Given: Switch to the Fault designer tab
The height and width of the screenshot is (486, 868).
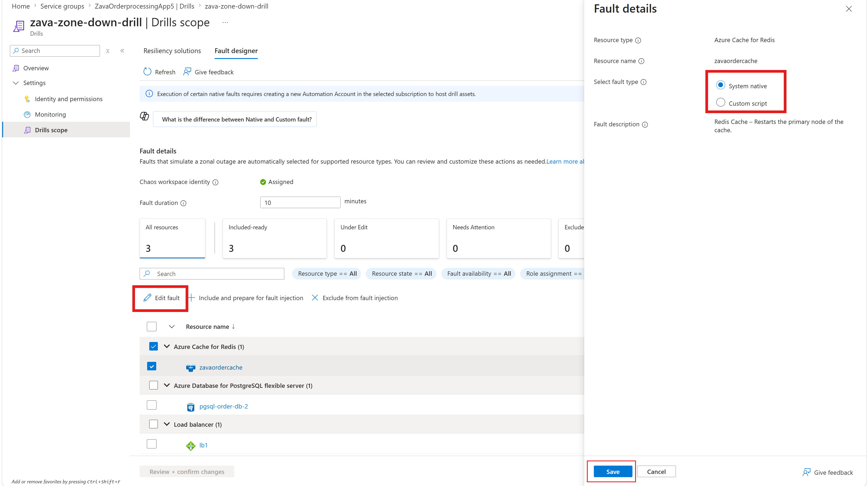Looking at the screenshot, I should (236, 51).
